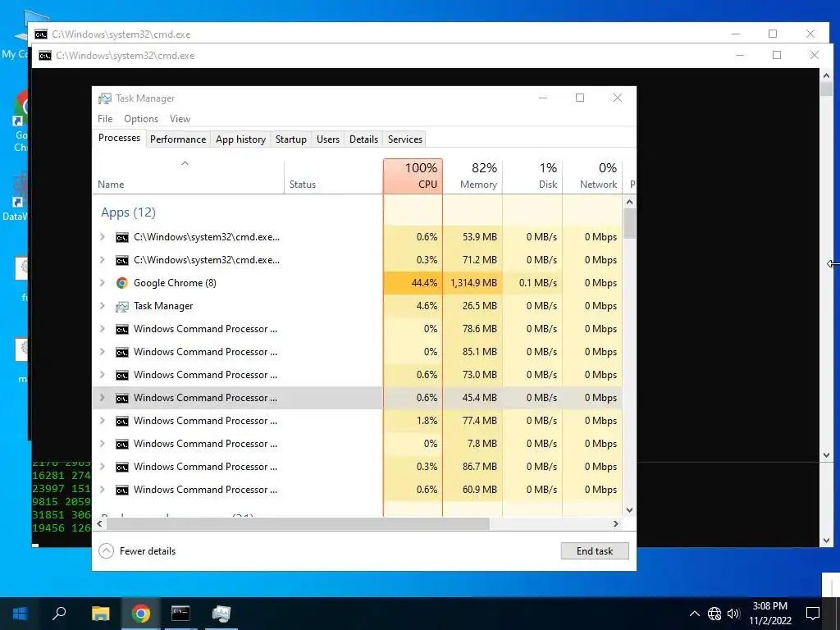Open the notification center
The width and height of the screenshot is (840, 630).
click(813, 614)
